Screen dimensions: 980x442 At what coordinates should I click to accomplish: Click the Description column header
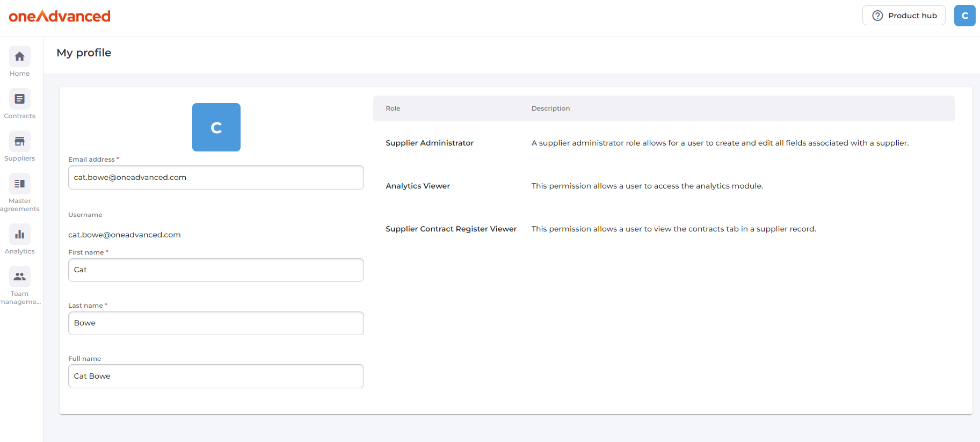pos(550,108)
